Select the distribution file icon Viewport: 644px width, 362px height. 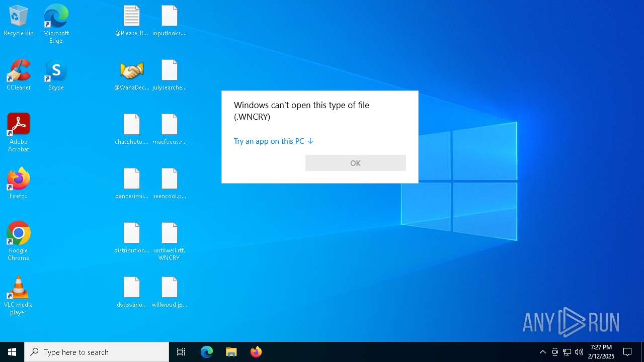coord(132,238)
